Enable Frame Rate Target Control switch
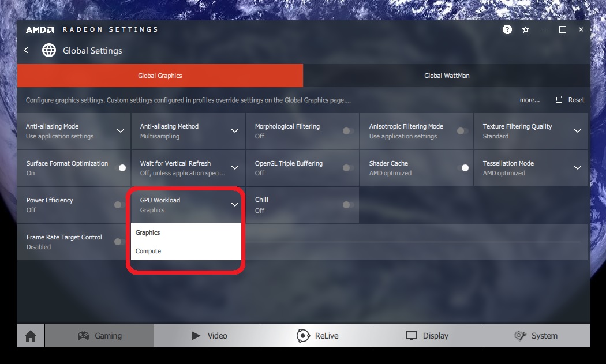606x364 pixels. 119,242
